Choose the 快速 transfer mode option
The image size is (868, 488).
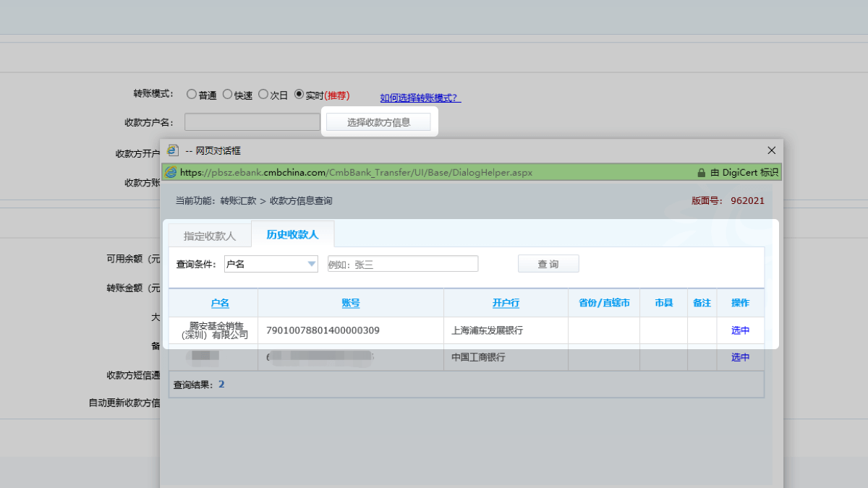227,94
